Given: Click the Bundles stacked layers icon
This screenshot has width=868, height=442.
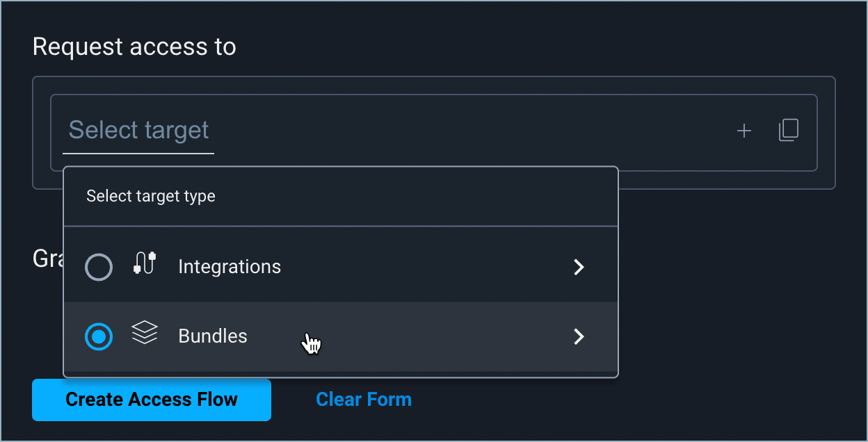Looking at the screenshot, I should (144, 334).
